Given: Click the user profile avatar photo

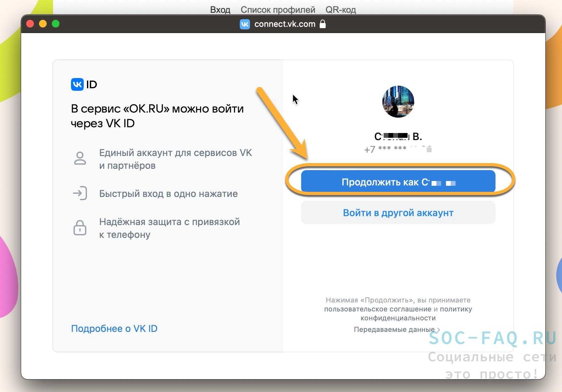Looking at the screenshot, I should [x=398, y=102].
